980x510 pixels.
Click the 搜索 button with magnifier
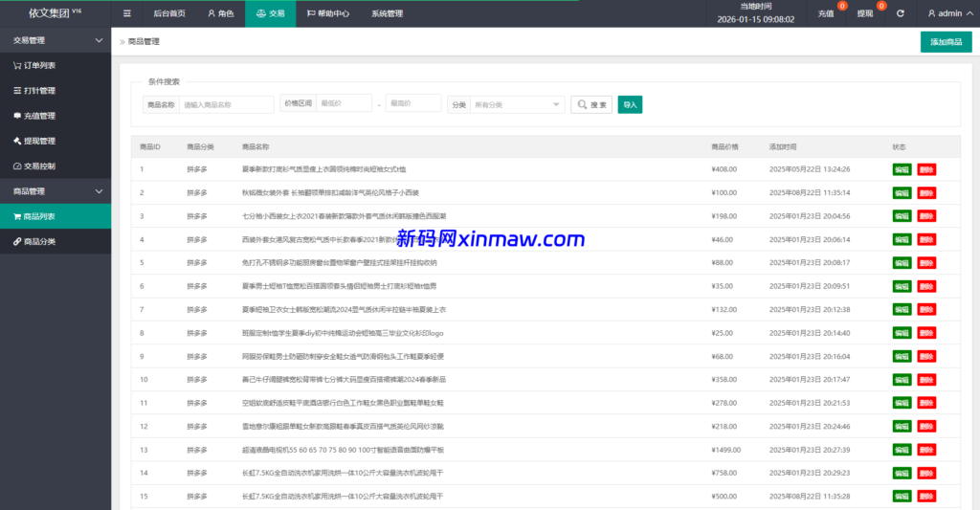591,104
